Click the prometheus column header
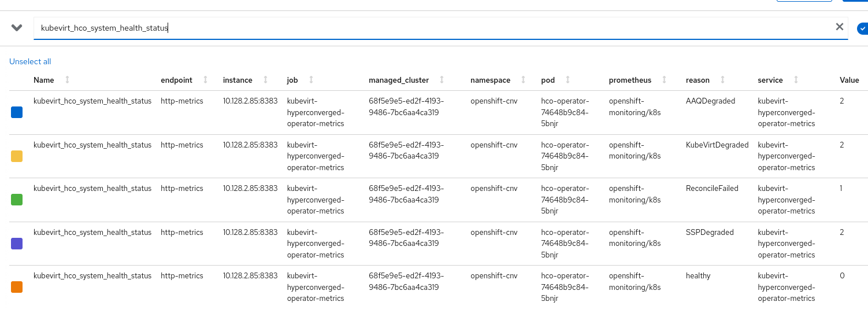 [630, 80]
